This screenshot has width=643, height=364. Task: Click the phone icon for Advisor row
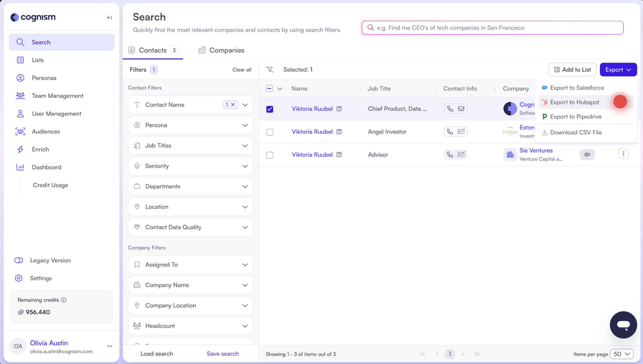(450, 155)
